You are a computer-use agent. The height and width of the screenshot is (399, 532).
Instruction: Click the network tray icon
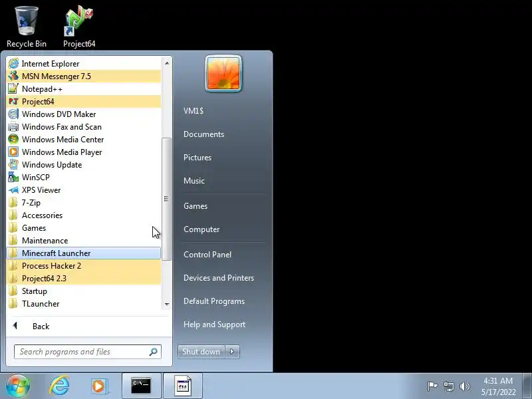(x=448, y=386)
